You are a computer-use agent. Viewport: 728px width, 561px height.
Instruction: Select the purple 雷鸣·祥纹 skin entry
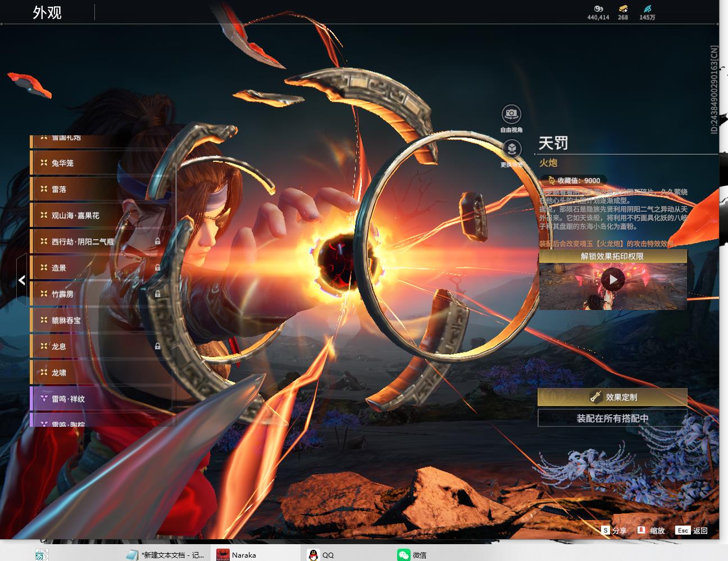(x=102, y=399)
